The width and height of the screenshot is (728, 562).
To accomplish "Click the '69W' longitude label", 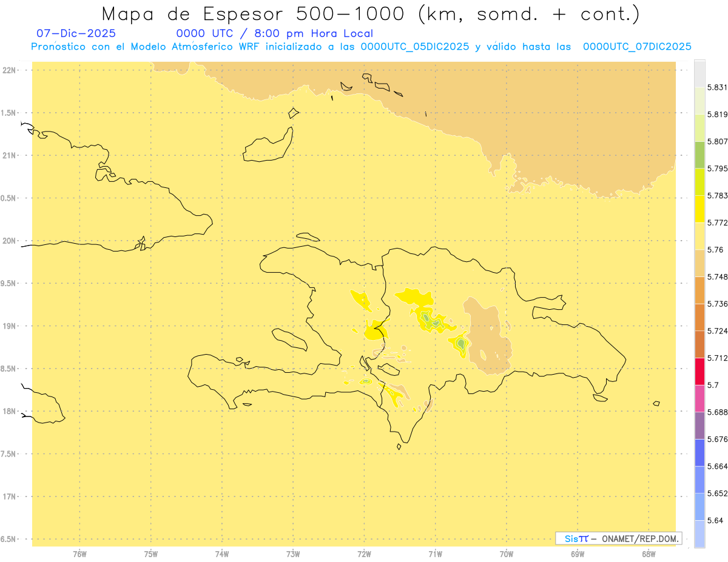I will pyautogui.click(x=578, y=554).
